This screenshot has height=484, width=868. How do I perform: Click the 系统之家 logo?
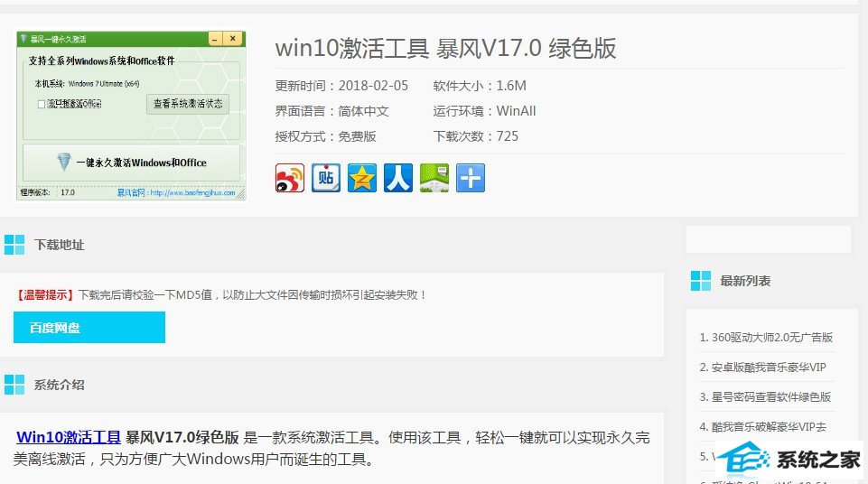tap(789, 460)
